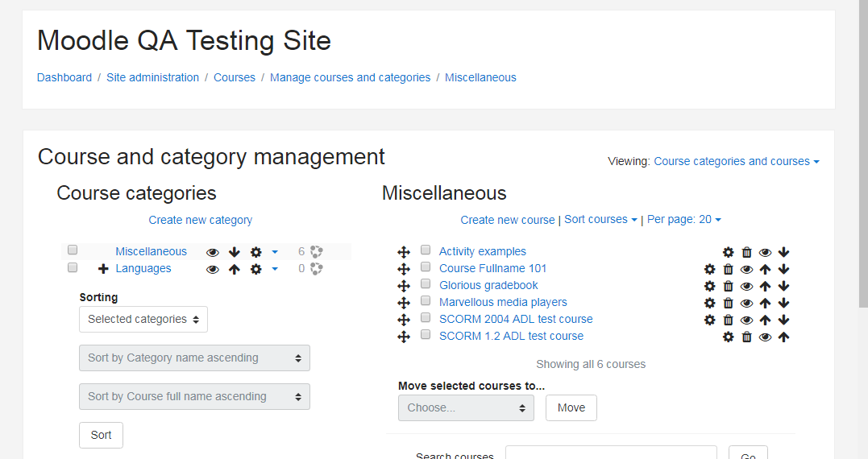Click the Create new course link
The image size is (868, 459).
508,220
